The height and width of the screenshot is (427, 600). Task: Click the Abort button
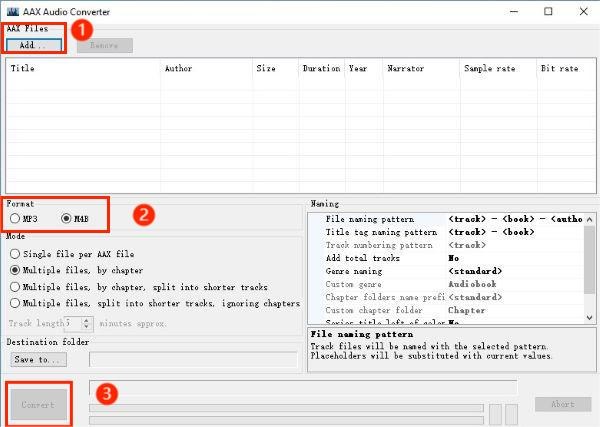pyautogui.click(x=563, y=404)
